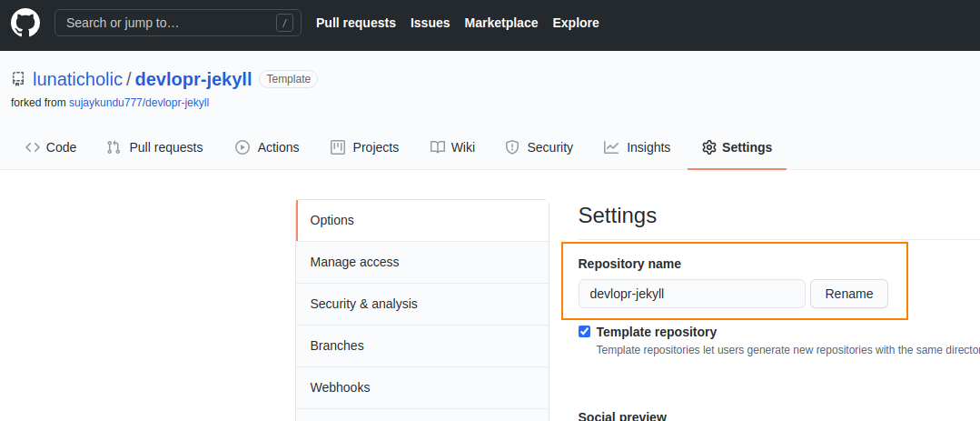Click the slash shortcut key icon in search
The height and width of the screenshot is (421, 980).
pyautogui.click(x=284, y=23)
